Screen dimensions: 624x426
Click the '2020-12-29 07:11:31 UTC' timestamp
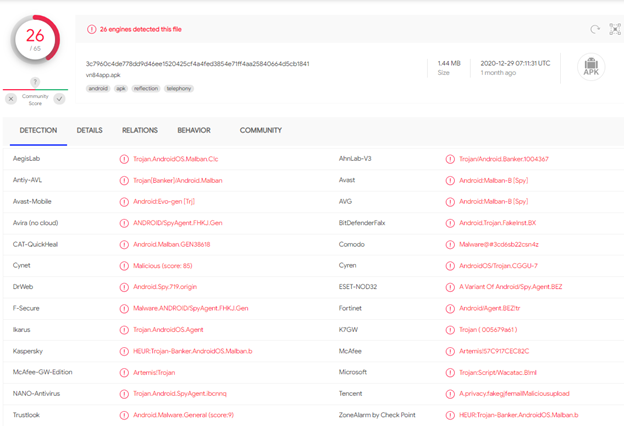tap(515, 63)
